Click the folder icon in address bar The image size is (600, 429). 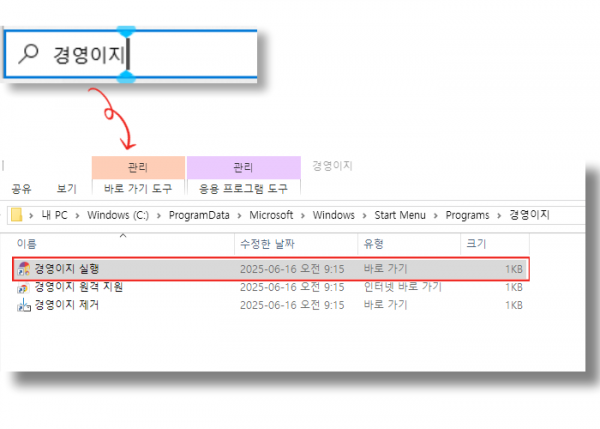(x=17, y=215)
